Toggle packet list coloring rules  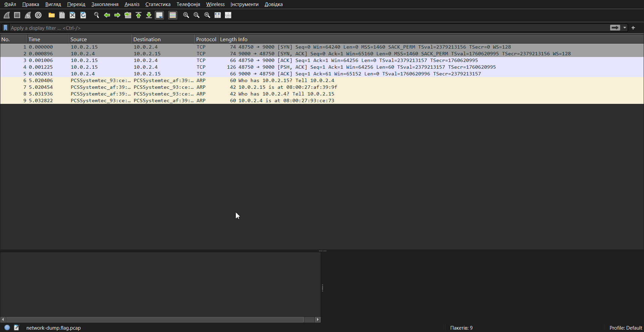[x=173, y=15]
